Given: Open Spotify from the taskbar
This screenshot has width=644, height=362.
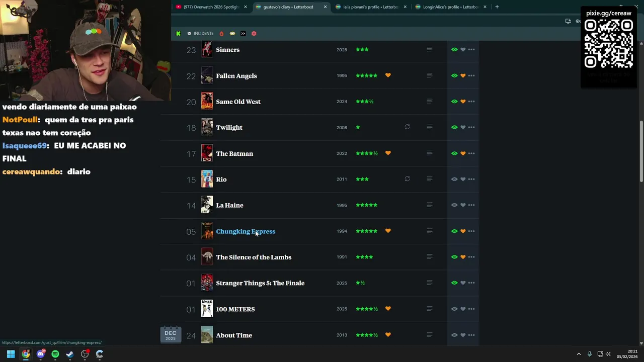Looking at the screenshot, I should coord(55,354).
